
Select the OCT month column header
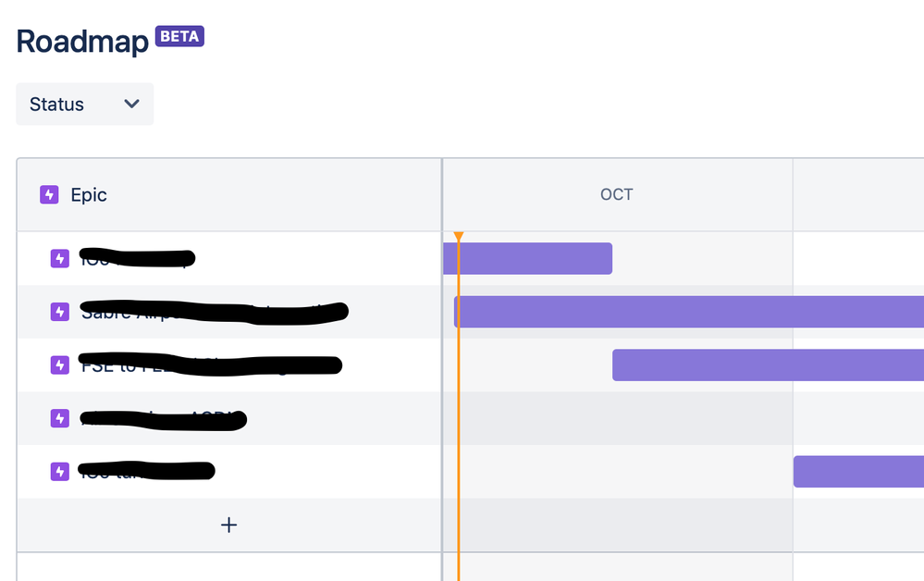click(x=616, y=194)
